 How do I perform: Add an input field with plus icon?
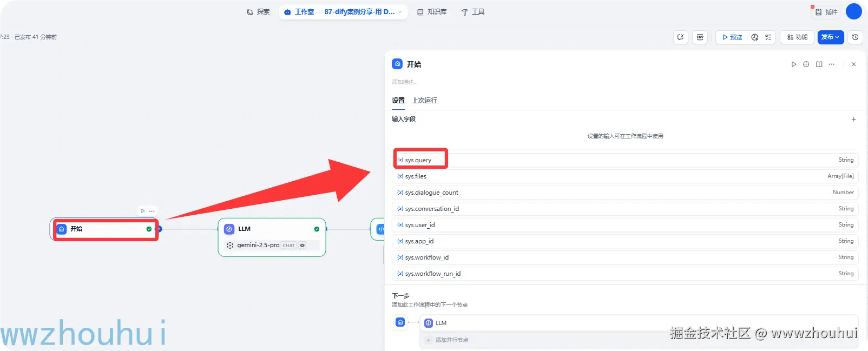click(x=854, y=120)
